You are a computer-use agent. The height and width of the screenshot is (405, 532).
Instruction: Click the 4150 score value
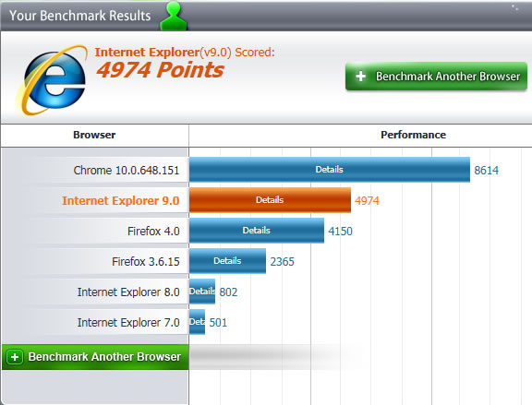pyautogui.click(x=340, y=232)
